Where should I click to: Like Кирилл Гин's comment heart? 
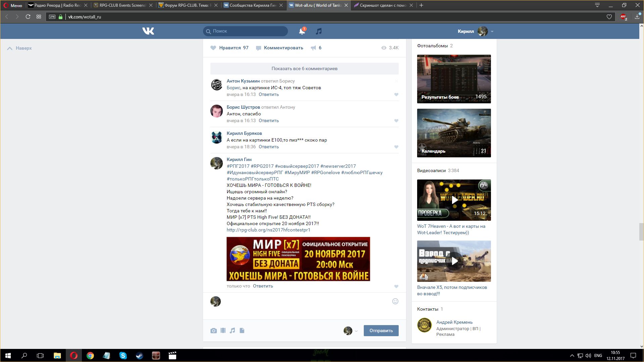point(396,287)
